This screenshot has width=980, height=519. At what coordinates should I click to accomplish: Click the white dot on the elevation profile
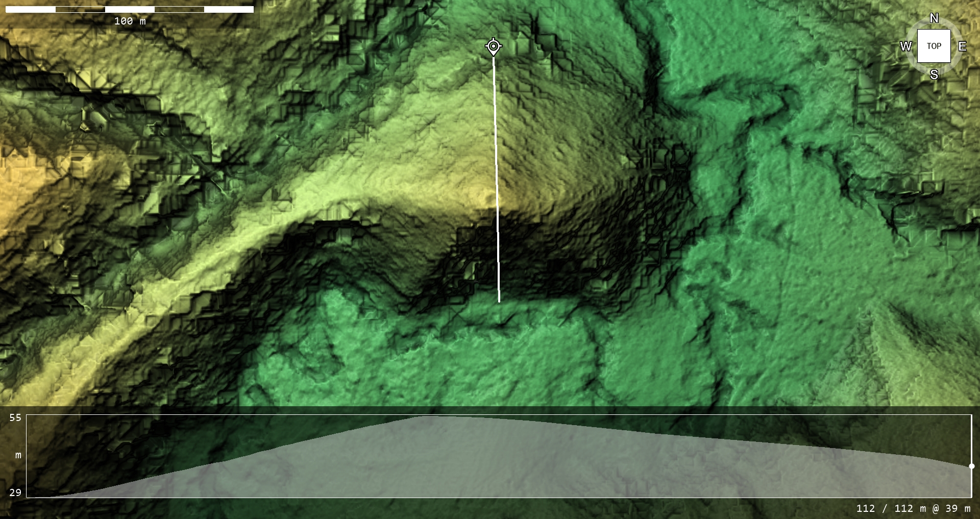tap(971, 466)
